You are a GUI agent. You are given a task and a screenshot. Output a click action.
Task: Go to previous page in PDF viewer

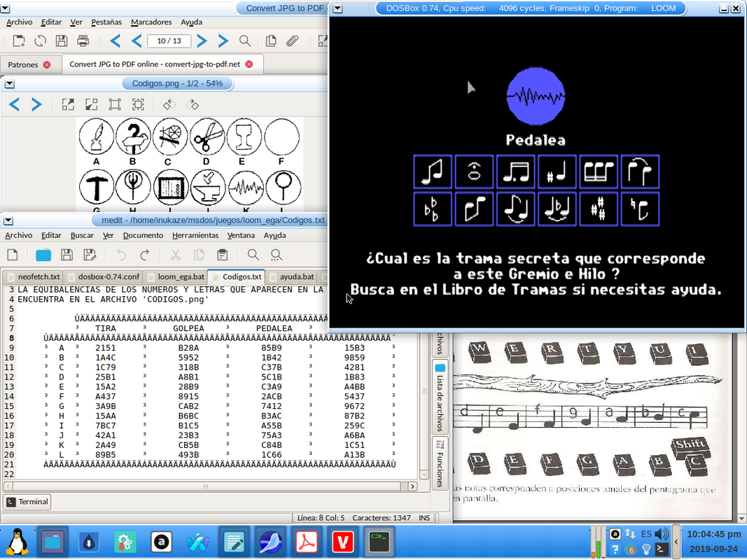[137, 41]
